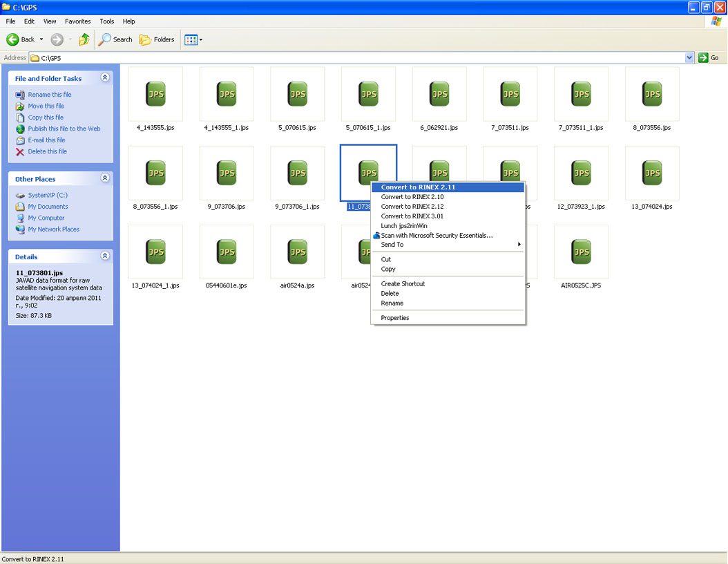Select the 05440601e.jps file icon

pos(227,252)
